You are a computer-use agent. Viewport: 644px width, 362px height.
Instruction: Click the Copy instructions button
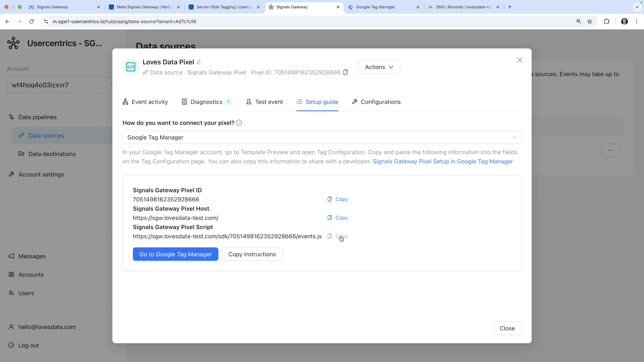pos(252,254)
